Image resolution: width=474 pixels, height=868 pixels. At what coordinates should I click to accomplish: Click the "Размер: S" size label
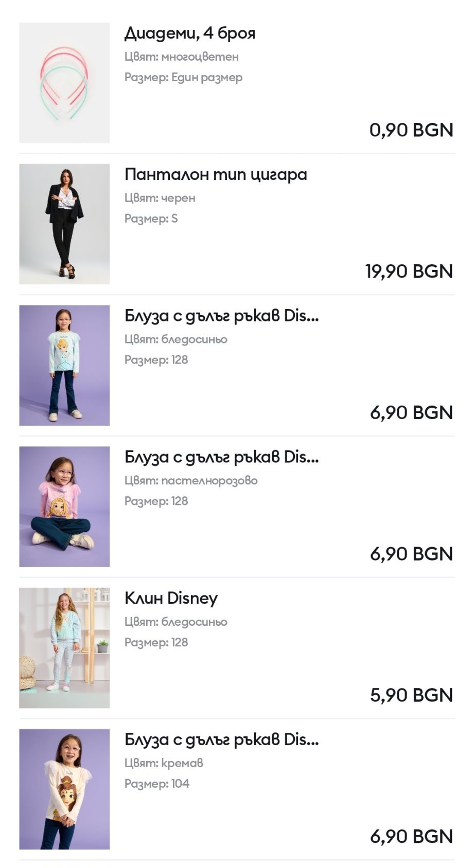click(x=151, y=219)
